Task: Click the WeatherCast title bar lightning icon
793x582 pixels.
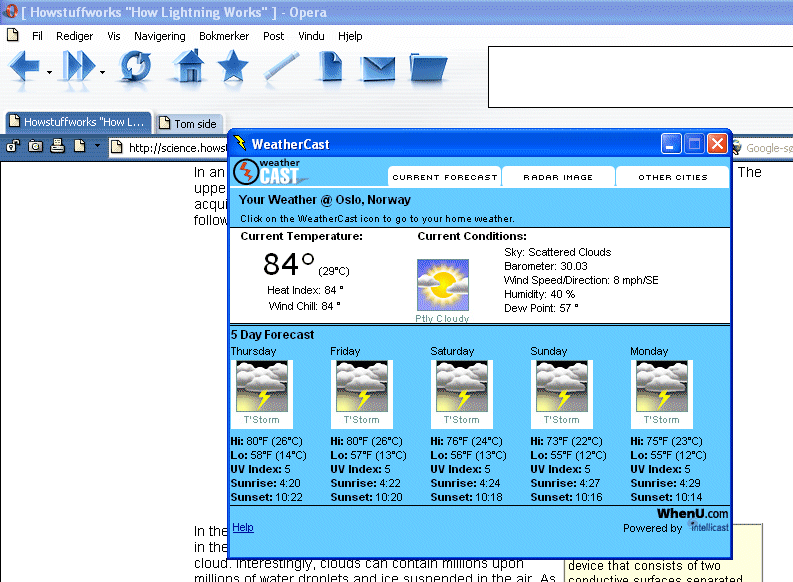Action: point(240,144)
